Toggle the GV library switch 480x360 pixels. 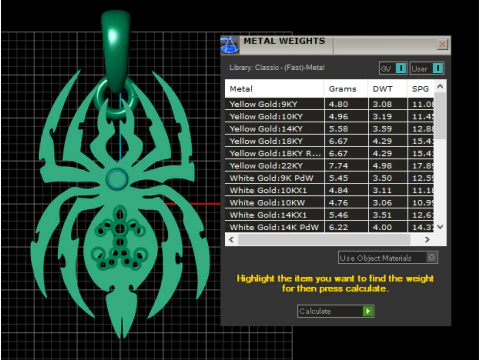tap(393, 68)
